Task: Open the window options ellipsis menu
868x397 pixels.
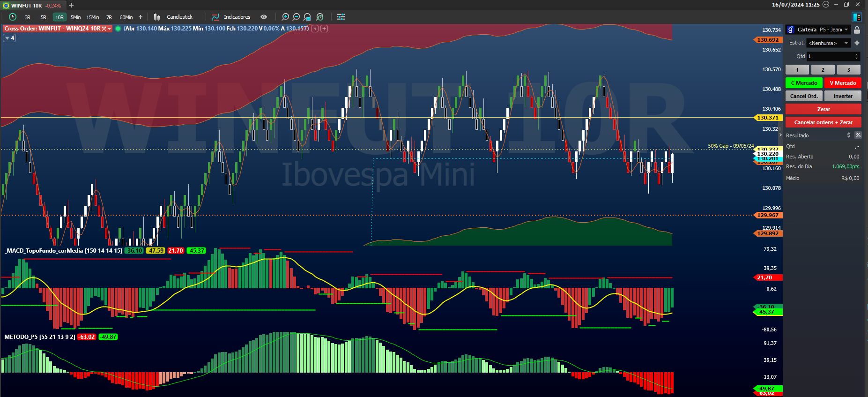Action: tap(826, 4)
